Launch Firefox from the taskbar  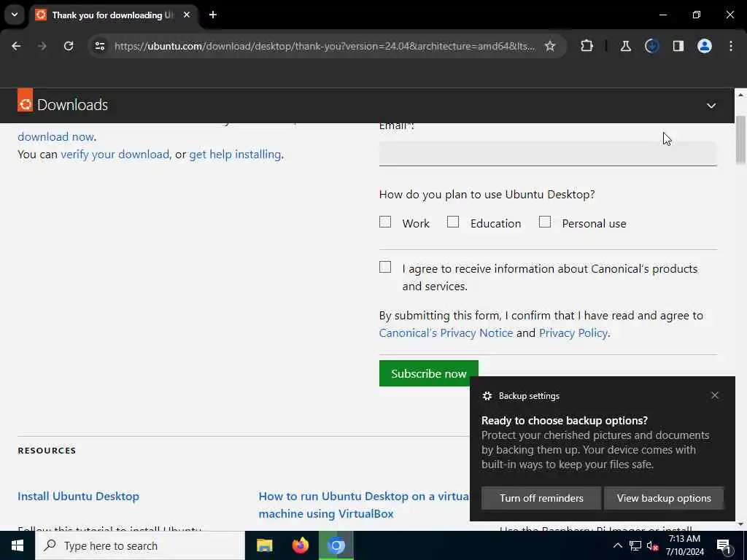pos(300,545)
